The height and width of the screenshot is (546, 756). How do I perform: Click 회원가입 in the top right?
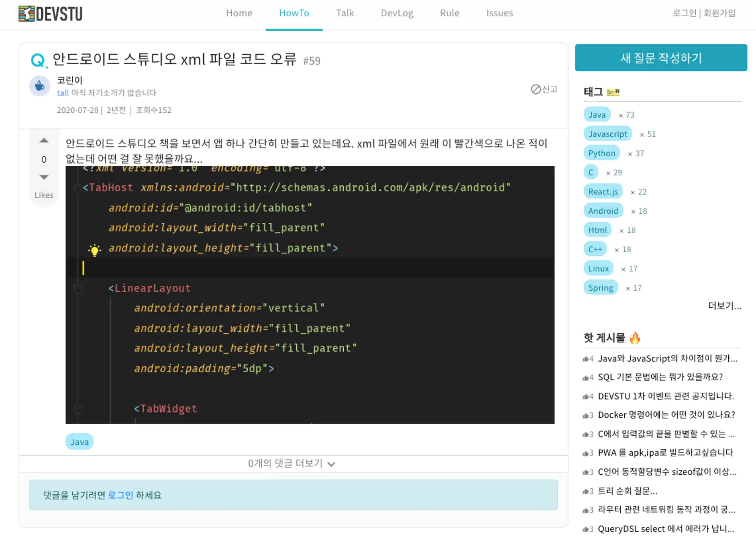[719, 13]
